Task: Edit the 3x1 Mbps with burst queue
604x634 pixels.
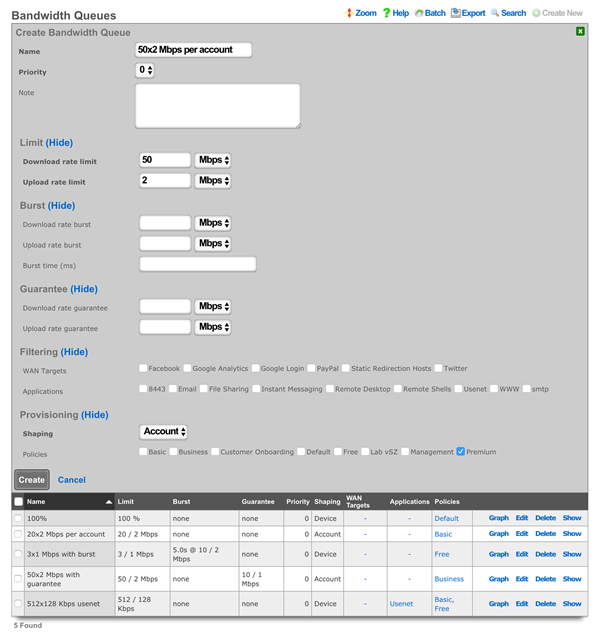Action: point(522,554)
